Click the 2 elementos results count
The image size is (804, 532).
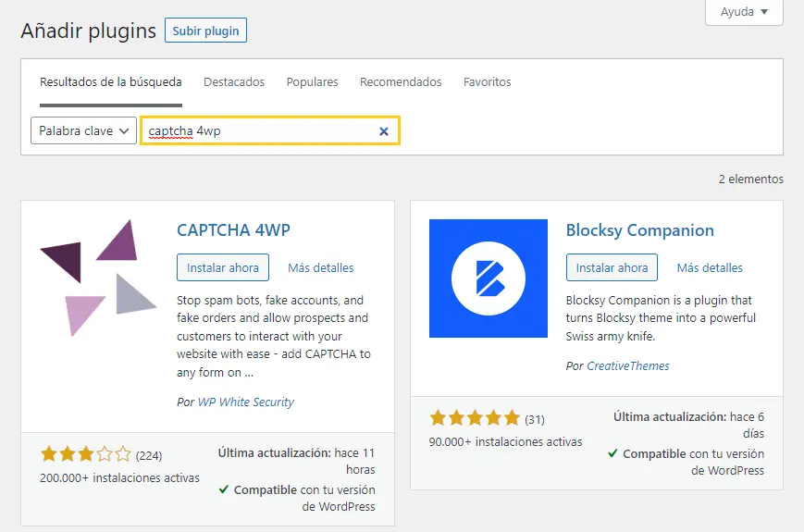click(x=750, y=179)
